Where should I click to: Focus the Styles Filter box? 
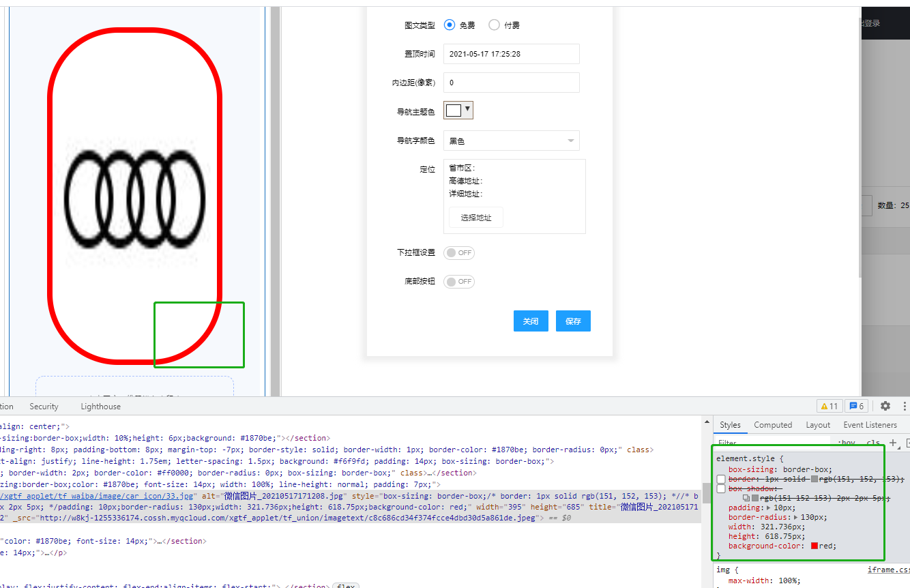click(772, 443)
